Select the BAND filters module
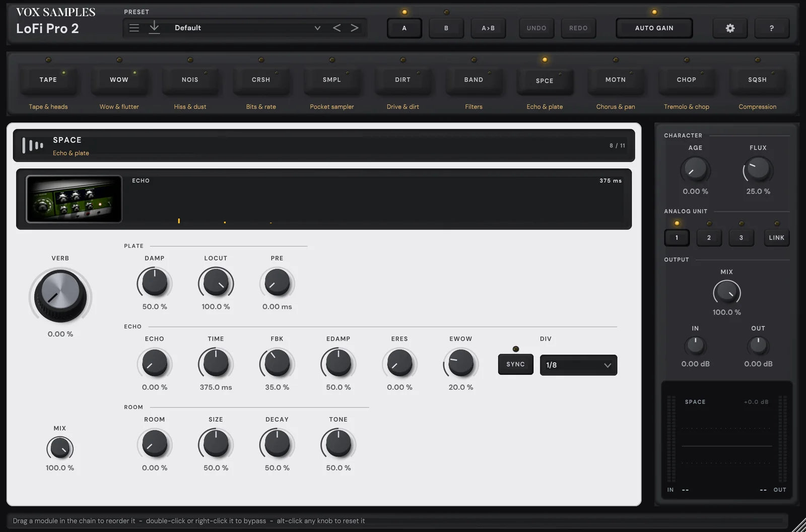This screenshot has height=532, width=806. pyautogui.click(x=474, y=80)
